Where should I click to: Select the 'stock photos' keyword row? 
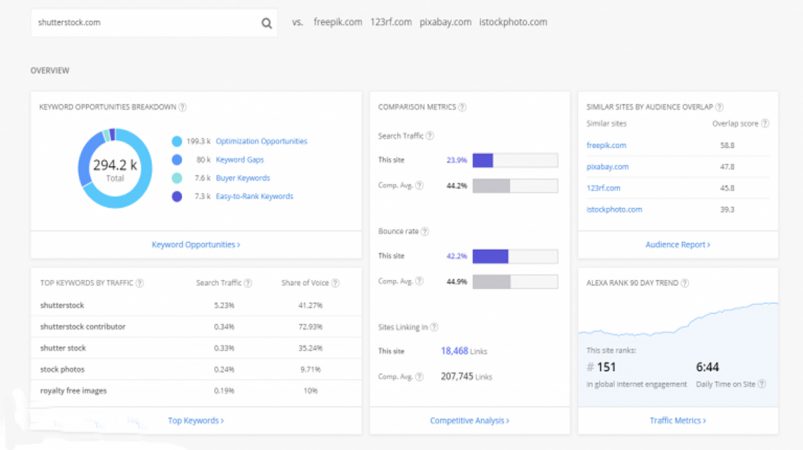coord(196,370)
